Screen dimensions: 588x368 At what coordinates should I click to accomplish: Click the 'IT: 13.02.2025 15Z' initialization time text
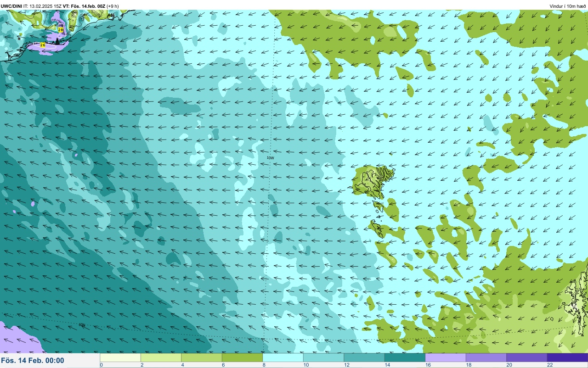click(x=43, y=6)
